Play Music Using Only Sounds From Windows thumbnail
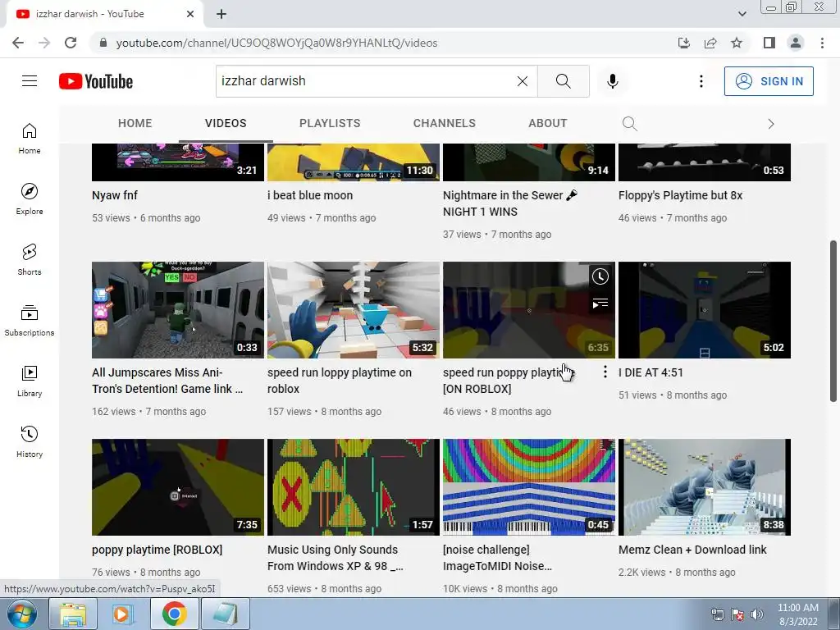 [353, 487]
